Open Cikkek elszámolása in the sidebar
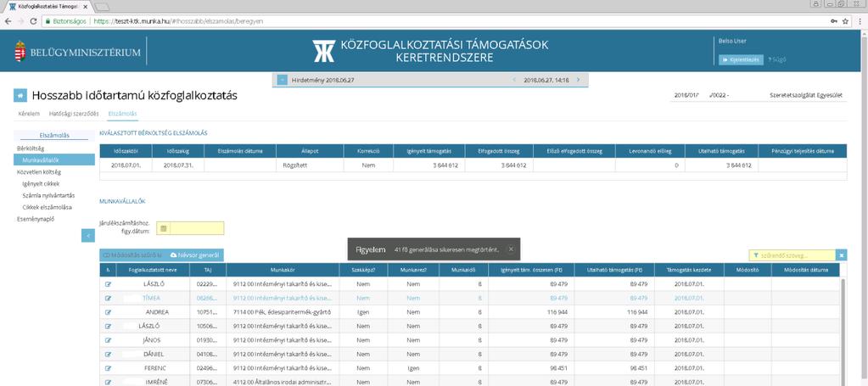This screenshot has width=868, height=386. click(x=47, y=207)
